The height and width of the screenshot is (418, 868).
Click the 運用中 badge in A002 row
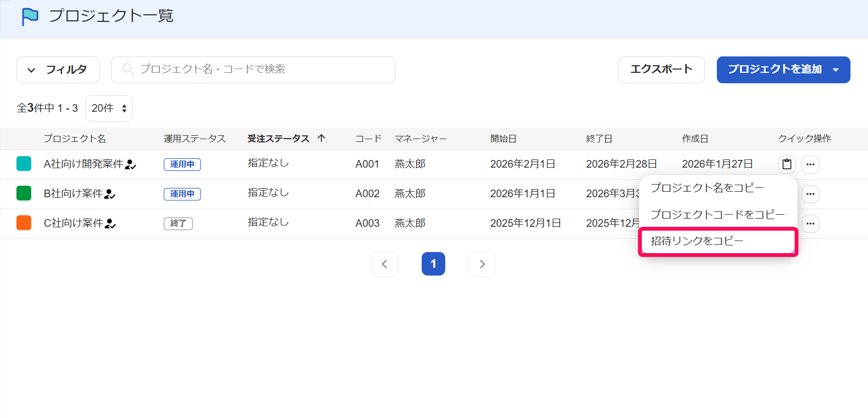click(x=182, y=194)
